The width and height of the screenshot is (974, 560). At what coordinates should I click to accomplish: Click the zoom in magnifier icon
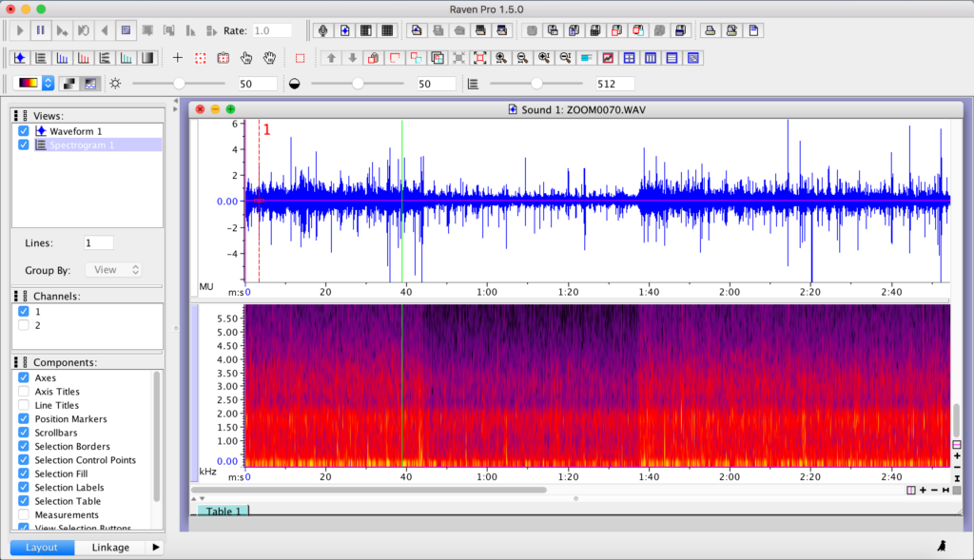click(500, 58)
